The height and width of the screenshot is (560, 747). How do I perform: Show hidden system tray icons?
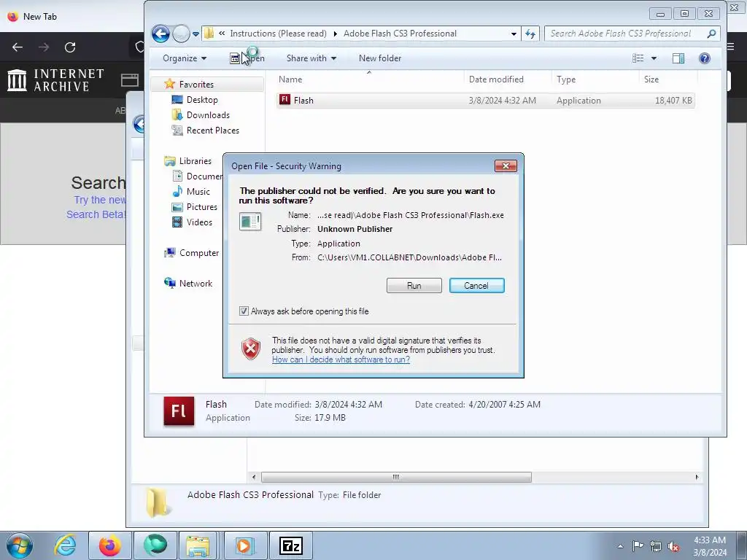point(620,546)
